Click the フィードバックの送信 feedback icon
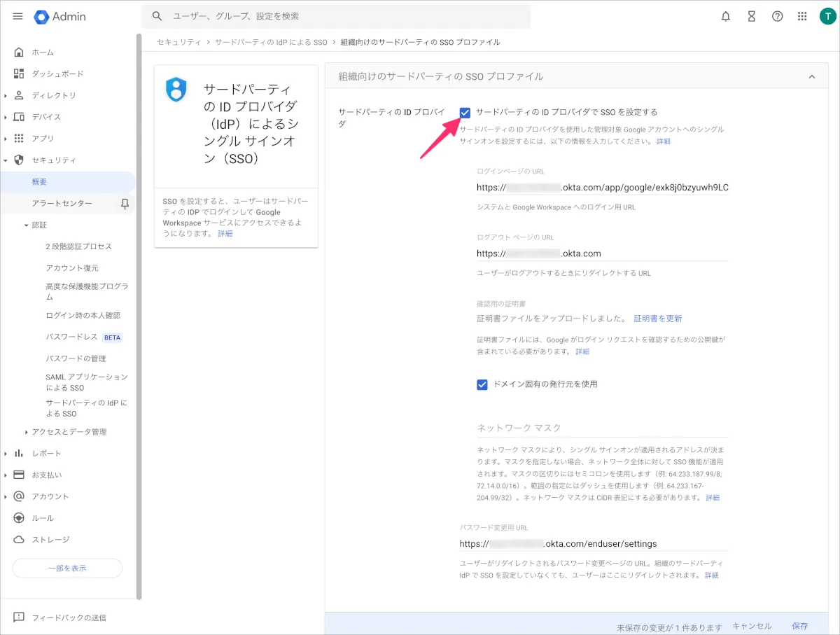The height and width of the screenshot is (635, 840). tap(19, 617)
